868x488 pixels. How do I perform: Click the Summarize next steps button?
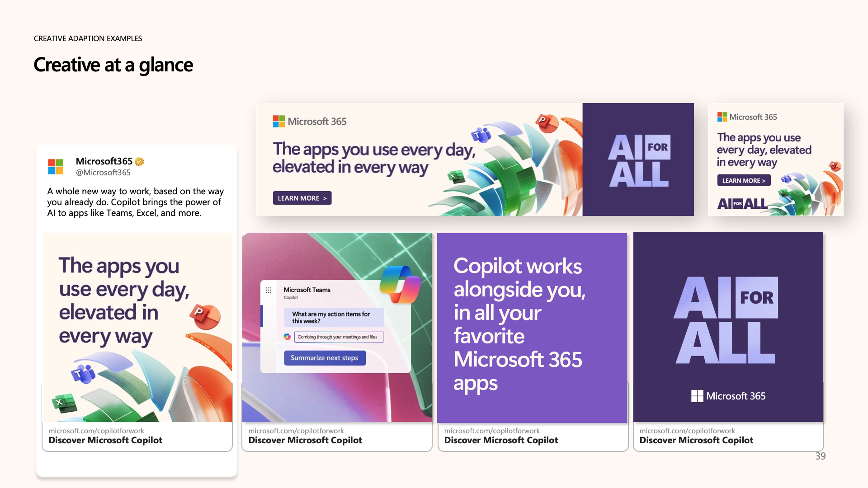click(325, 358)
